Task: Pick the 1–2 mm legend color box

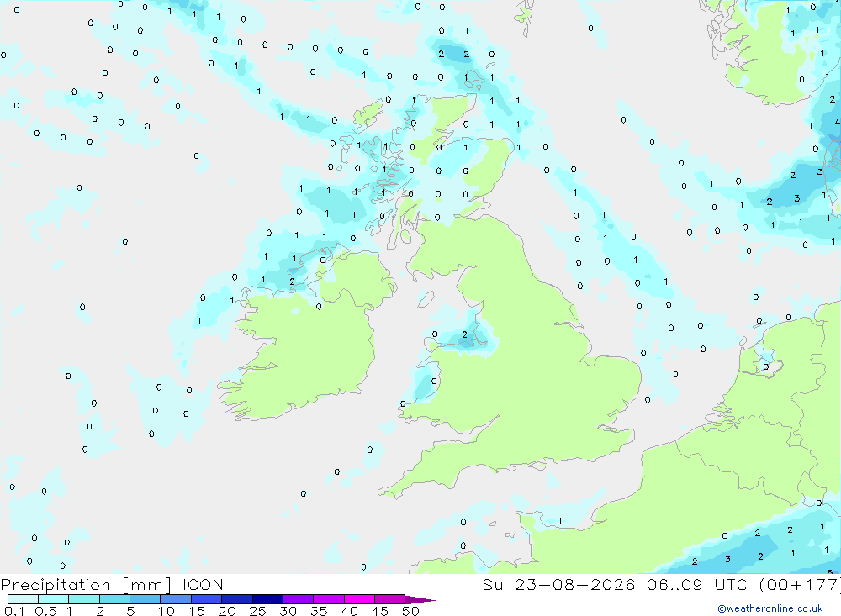Action: (84, 599)
